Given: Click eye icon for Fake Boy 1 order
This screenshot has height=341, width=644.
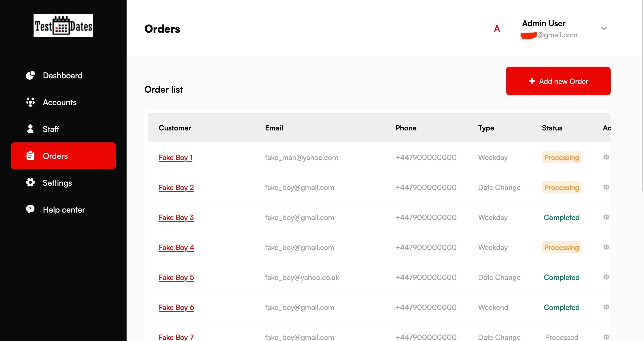Looking at the screenshot, I should 606,157.
